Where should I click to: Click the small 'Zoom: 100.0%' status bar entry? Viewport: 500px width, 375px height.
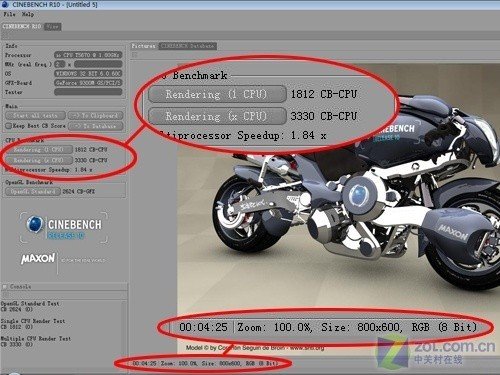click(179, 363)
